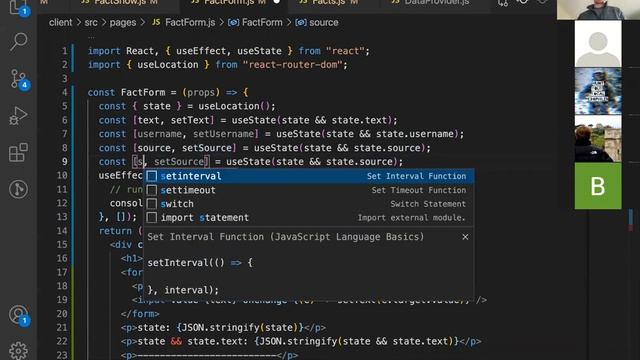Open the Git graph icon in activity bar

click(x=18, y=189)
